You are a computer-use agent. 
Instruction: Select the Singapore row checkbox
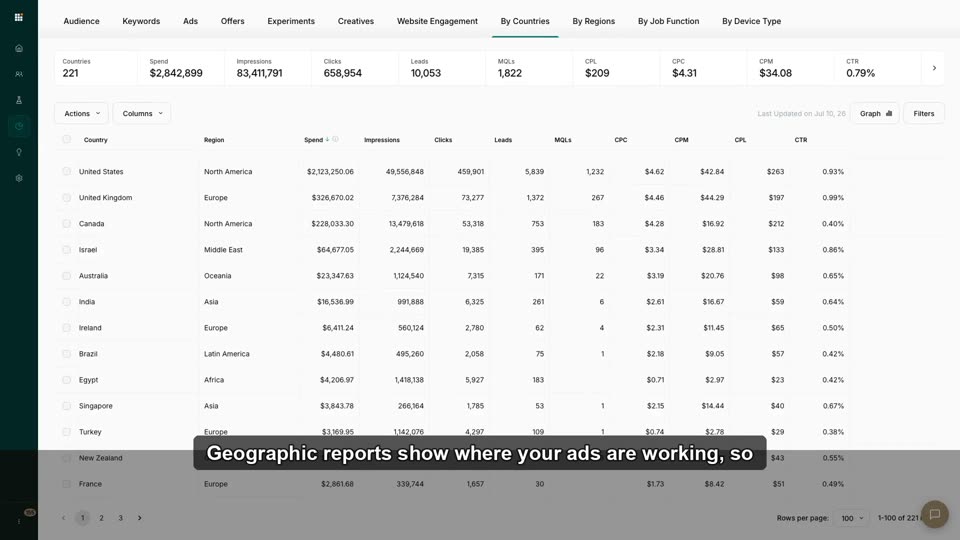tap(67, 406)
